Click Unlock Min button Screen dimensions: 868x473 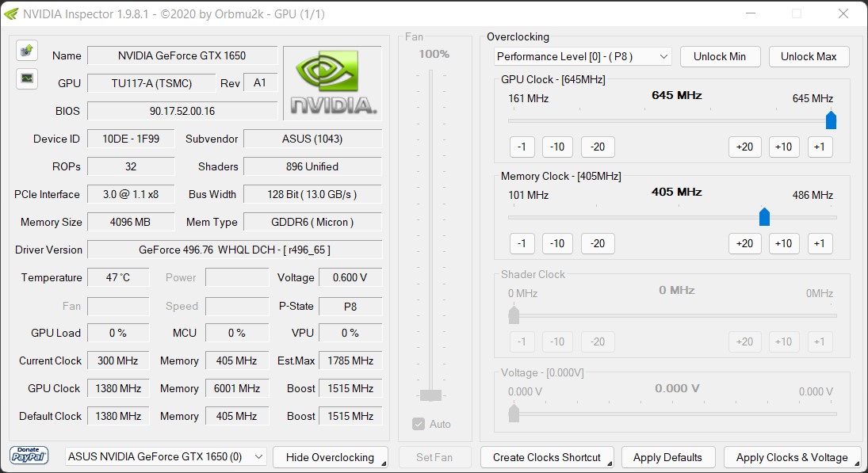(x=720, y=56)
